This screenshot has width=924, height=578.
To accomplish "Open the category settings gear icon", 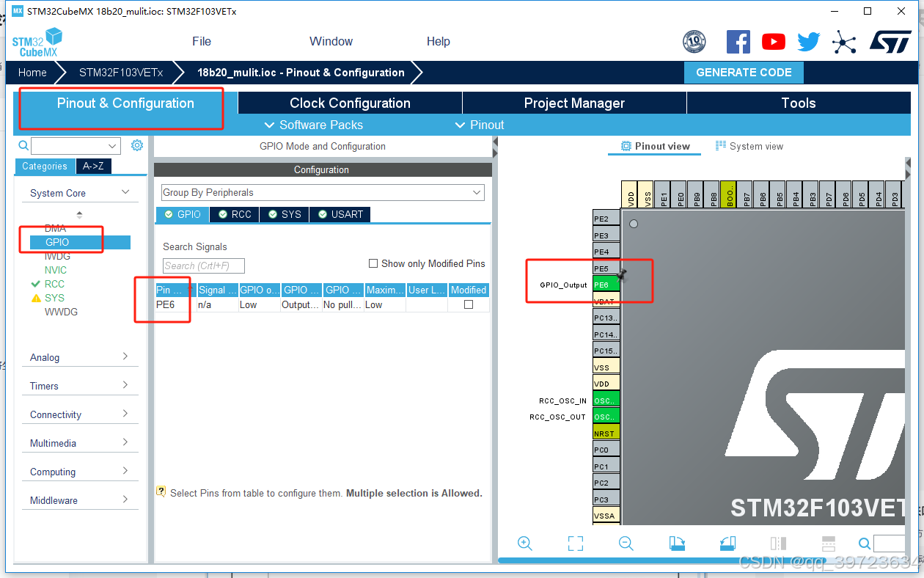I will coord(137,145).
